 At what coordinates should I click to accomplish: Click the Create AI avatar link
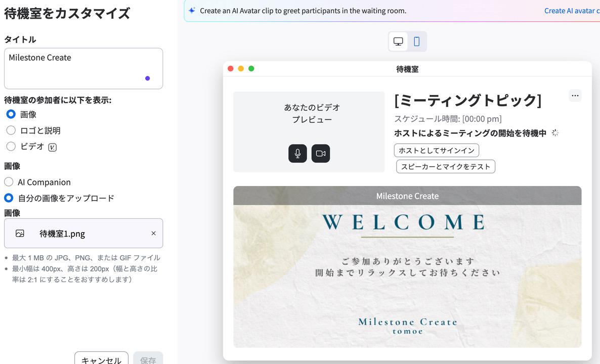572,11
